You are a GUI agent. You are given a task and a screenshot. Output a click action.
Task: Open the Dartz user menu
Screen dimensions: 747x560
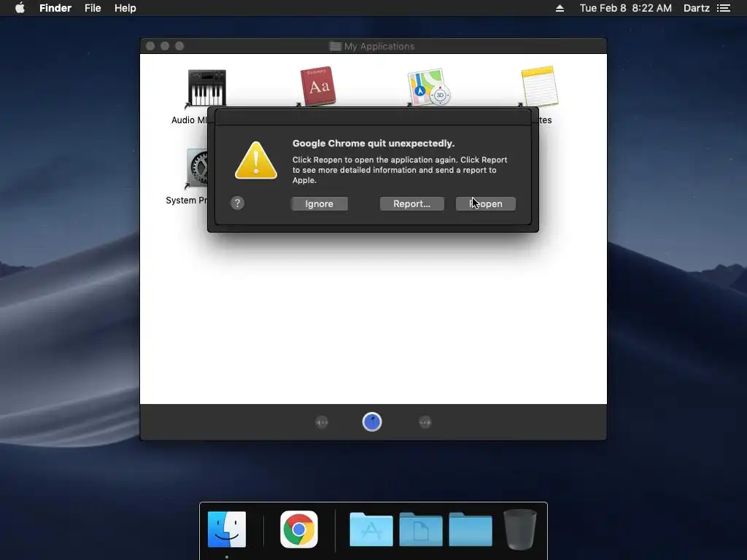pos(696,8)
